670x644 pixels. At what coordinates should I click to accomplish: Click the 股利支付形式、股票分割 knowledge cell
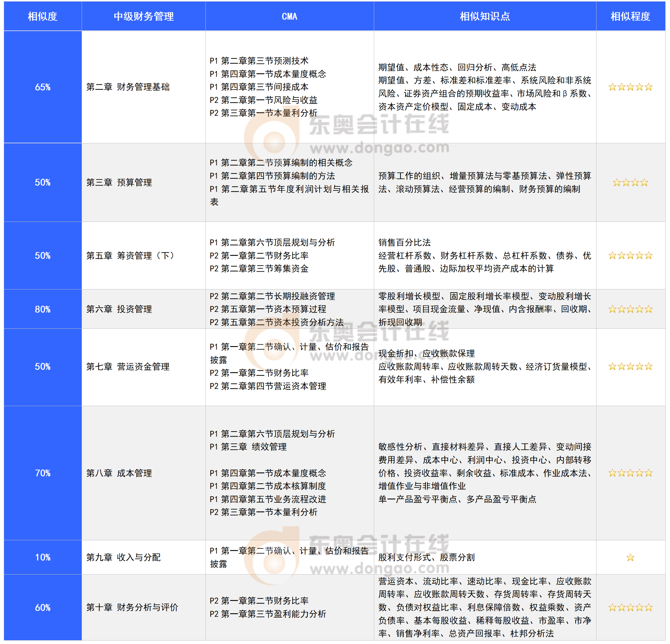(426, 558)
